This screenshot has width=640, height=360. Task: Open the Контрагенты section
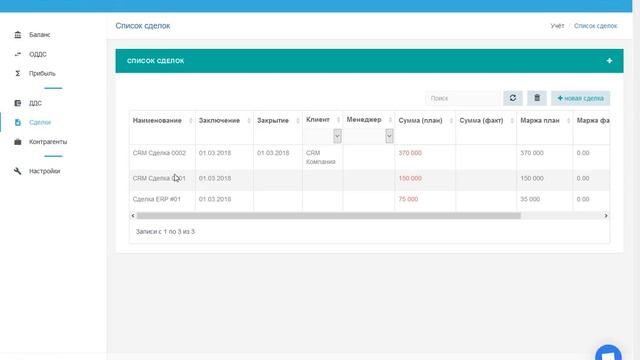coord(48,142)
